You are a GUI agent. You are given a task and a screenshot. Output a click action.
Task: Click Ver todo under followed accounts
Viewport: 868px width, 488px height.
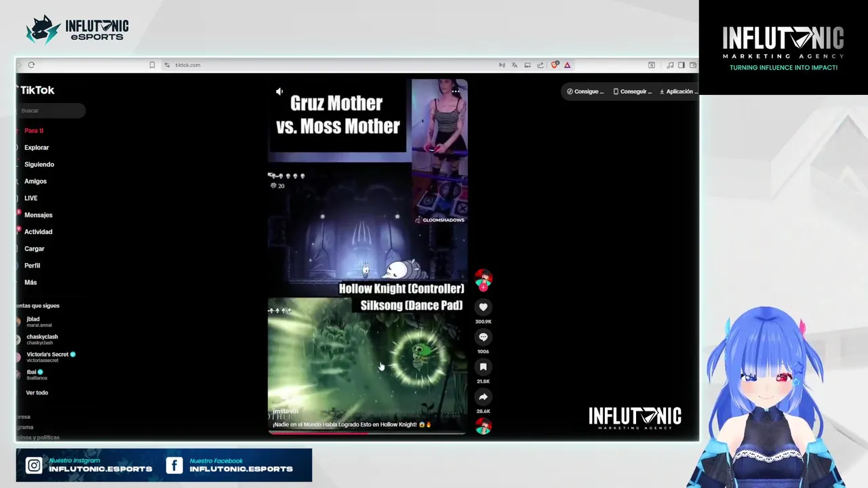coord(37,393)
